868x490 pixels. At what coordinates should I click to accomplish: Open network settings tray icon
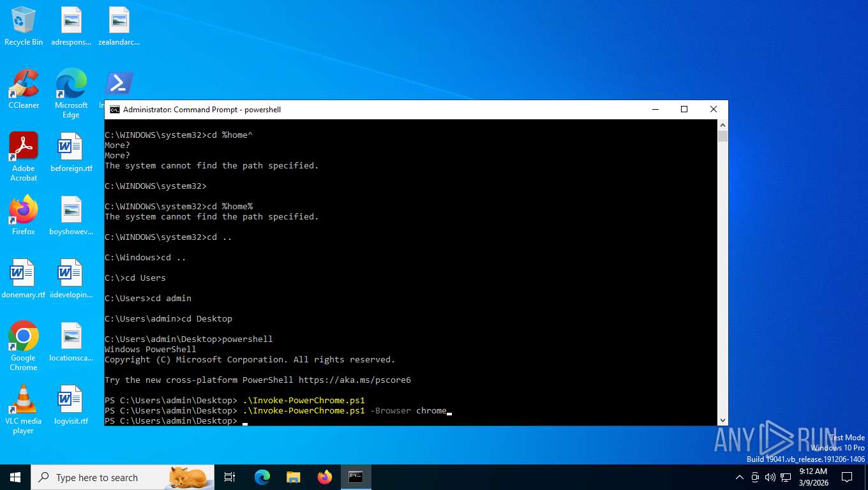pyautogui.click(x=786, y=477)
